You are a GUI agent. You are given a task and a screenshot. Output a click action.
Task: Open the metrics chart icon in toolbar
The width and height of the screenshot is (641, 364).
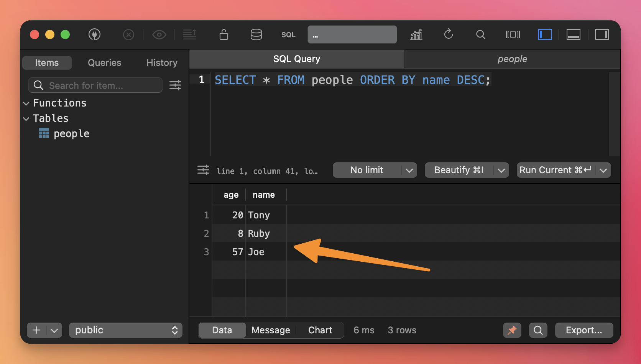click(x=416, y=35)
